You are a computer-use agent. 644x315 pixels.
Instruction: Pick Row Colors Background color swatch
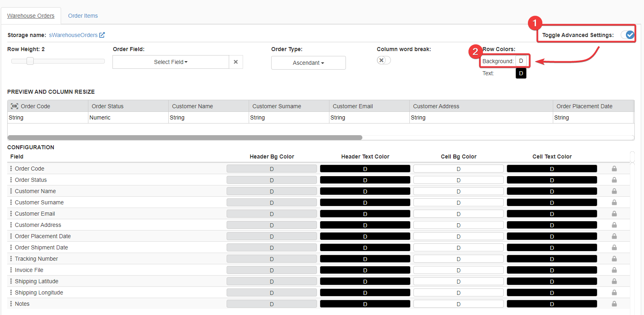521,61
